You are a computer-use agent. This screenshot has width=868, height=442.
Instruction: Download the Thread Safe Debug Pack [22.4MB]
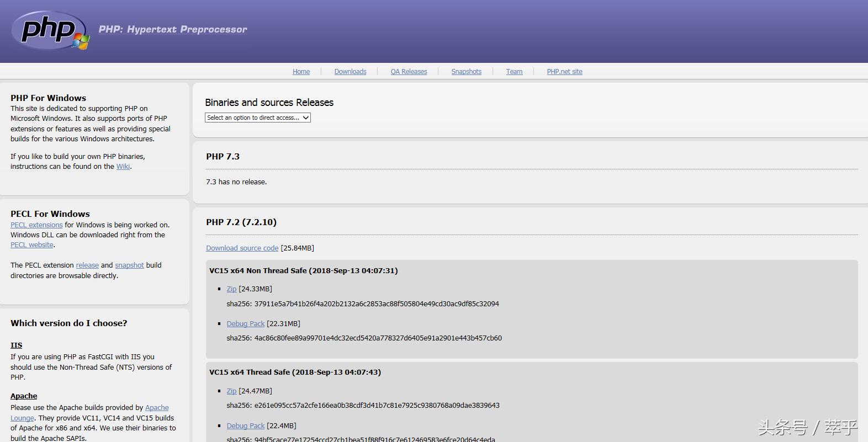coord(246,426)
